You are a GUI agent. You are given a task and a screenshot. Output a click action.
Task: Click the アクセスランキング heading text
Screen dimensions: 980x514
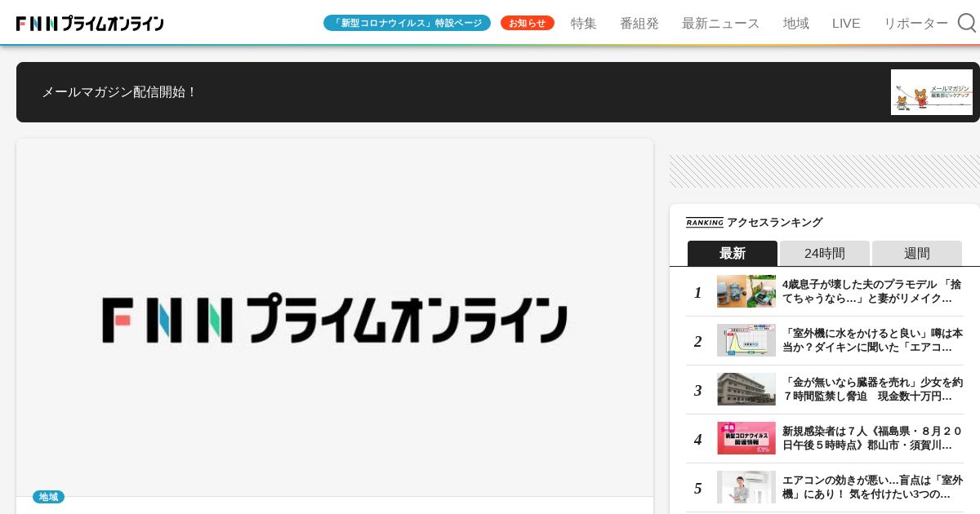775,222
